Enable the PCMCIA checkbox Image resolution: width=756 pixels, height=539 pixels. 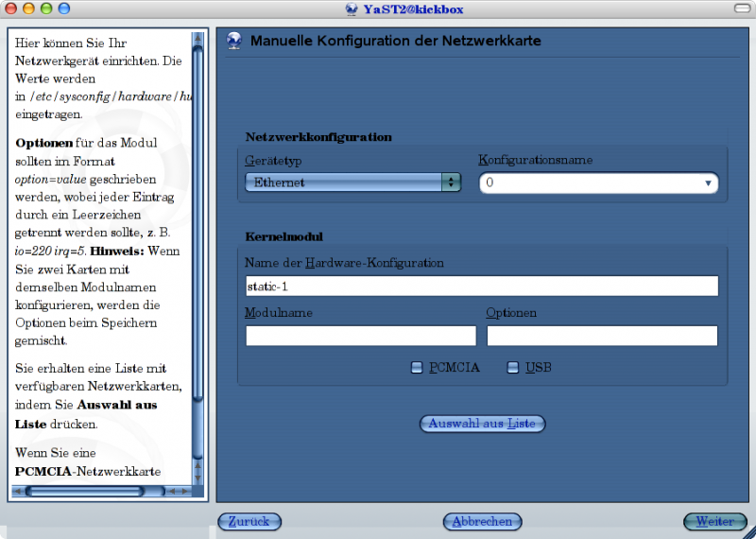tap(417, 368)
